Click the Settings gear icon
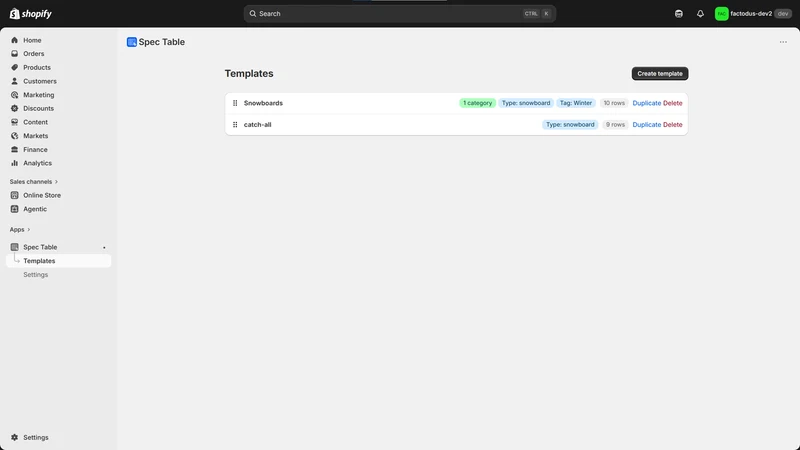 [14, 437]
